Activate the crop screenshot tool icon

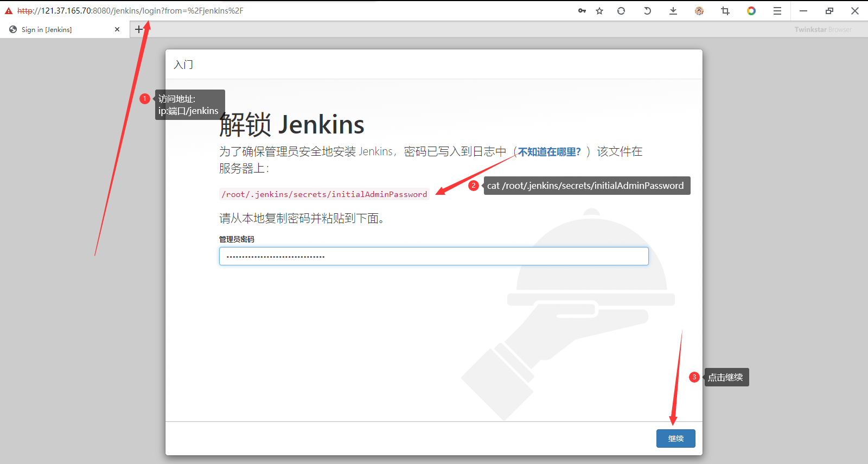tap(725, 11)
